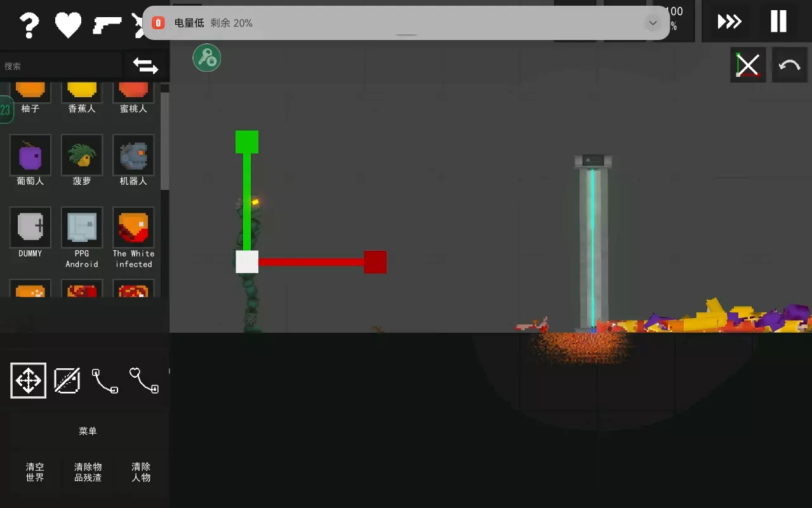Toggle the green key lock button
Viewport: 812px width, 508px height.
[x=207, y=58]
